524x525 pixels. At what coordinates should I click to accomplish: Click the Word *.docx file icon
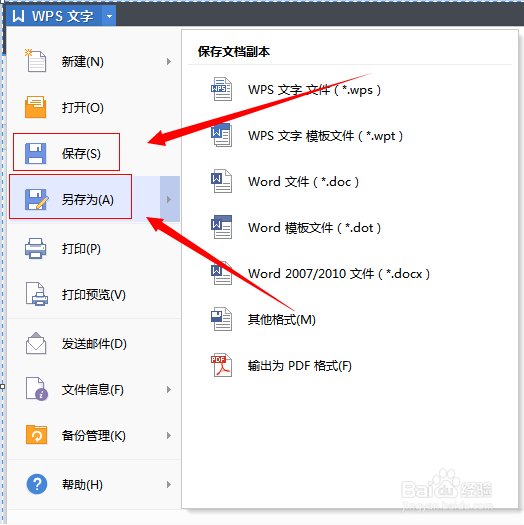click(x=221, y=273)
